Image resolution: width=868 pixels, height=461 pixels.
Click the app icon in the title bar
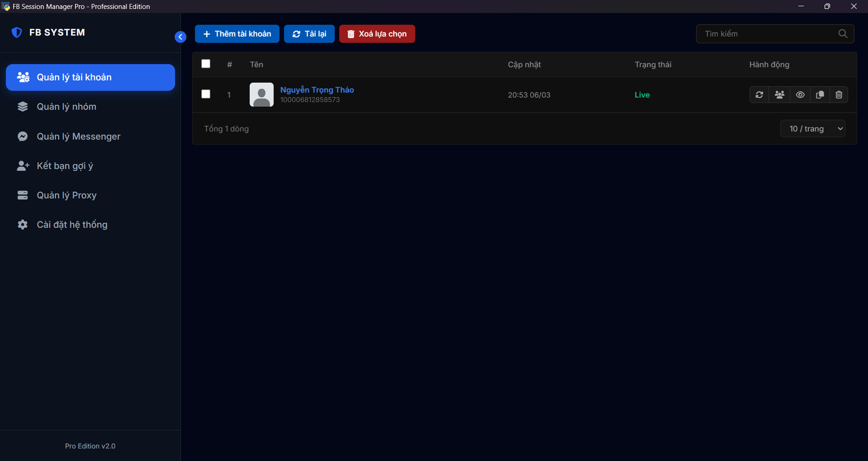pos(6,7)
